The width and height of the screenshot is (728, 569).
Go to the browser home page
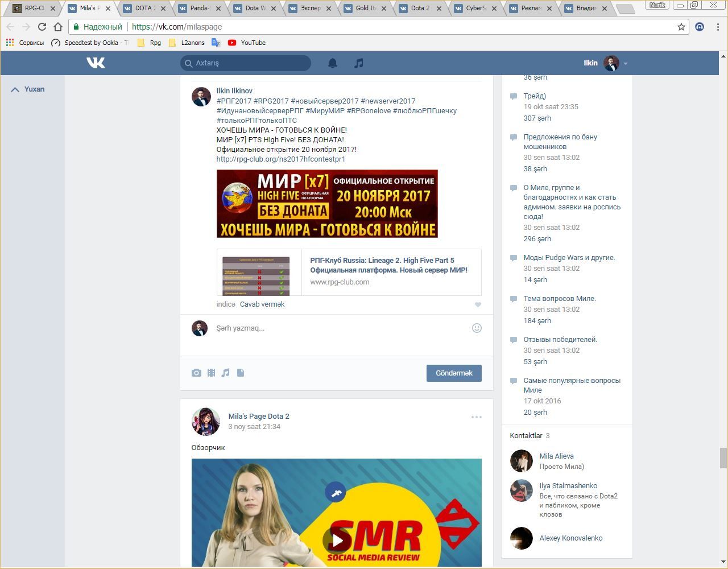(x=58, y=27)
